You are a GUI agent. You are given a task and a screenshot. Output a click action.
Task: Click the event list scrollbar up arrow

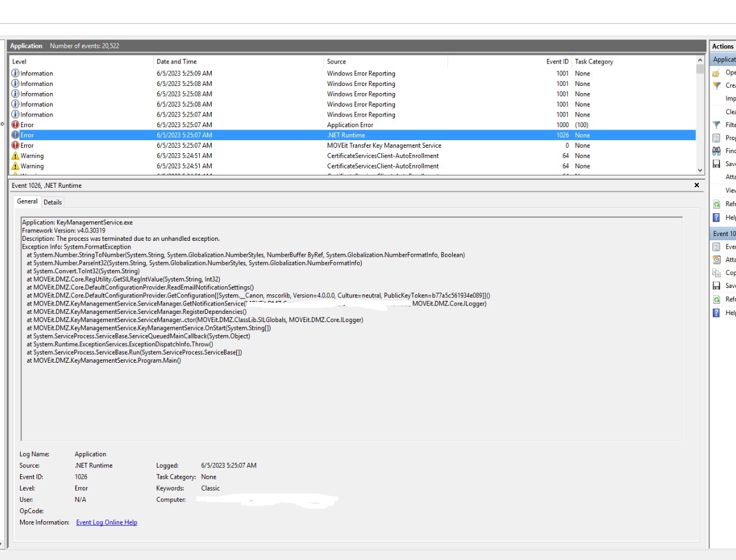click(700, 60)
